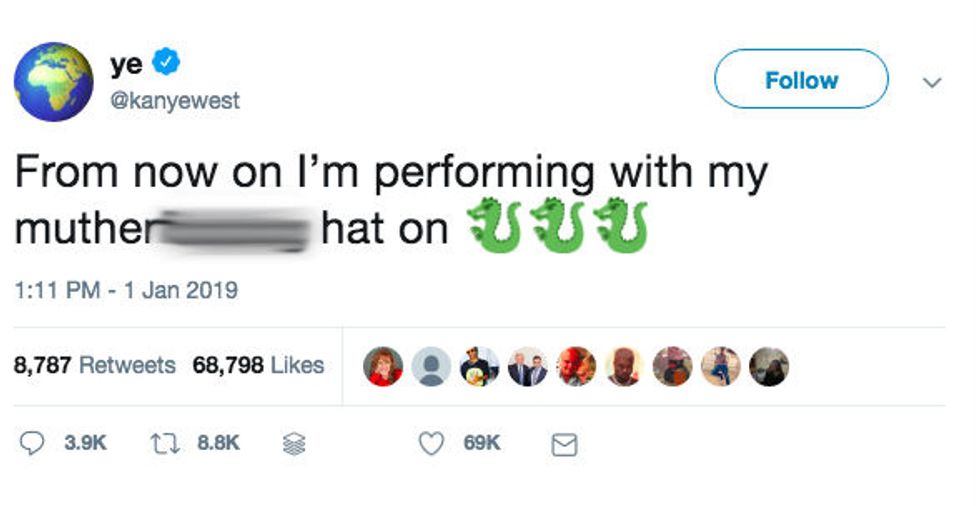Click the blue verified badge beside ye
The image size is (980, 506).
[166, 63]
